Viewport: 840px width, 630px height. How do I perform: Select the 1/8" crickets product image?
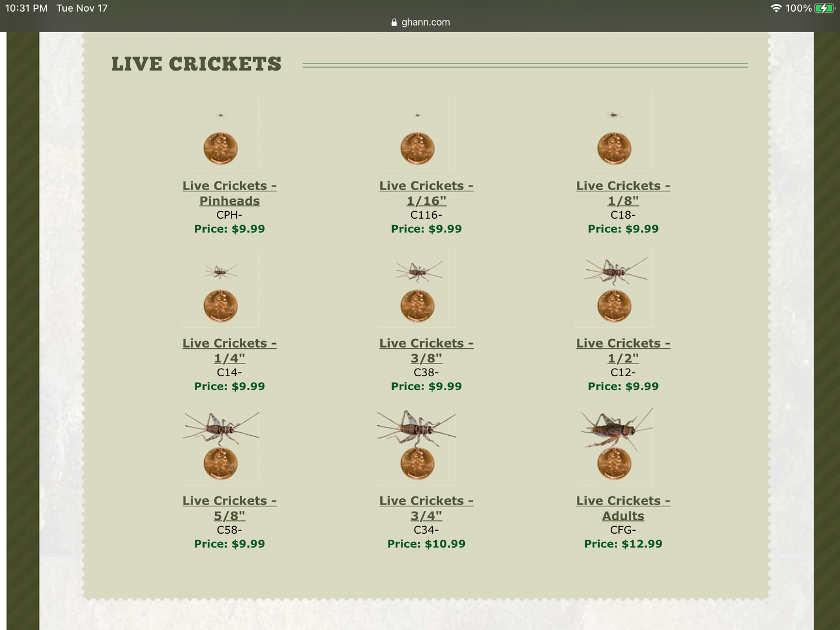(614, 132)
